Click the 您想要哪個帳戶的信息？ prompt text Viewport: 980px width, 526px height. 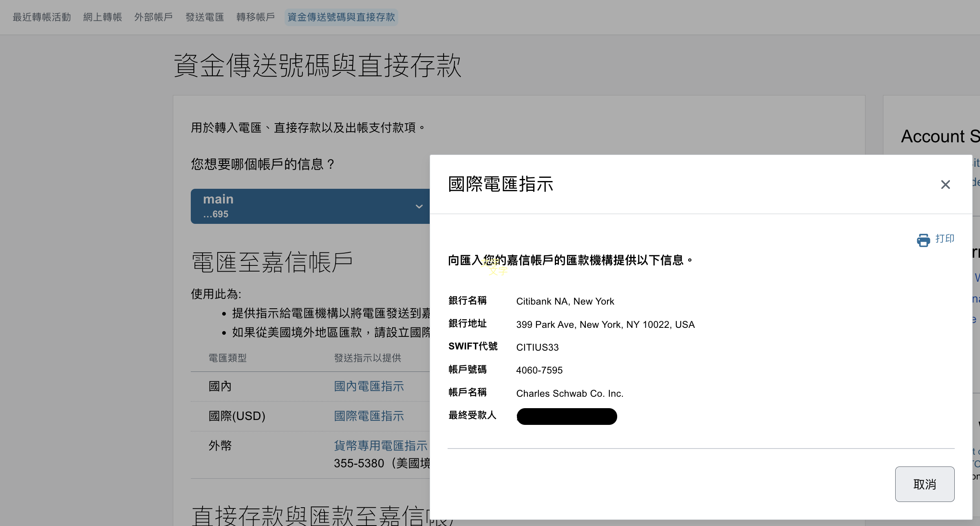(x=263, y=164)
